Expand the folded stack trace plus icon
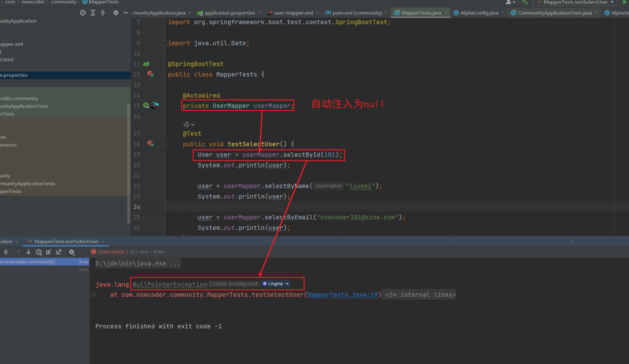The image size is (629, 364). coord(93,295)
